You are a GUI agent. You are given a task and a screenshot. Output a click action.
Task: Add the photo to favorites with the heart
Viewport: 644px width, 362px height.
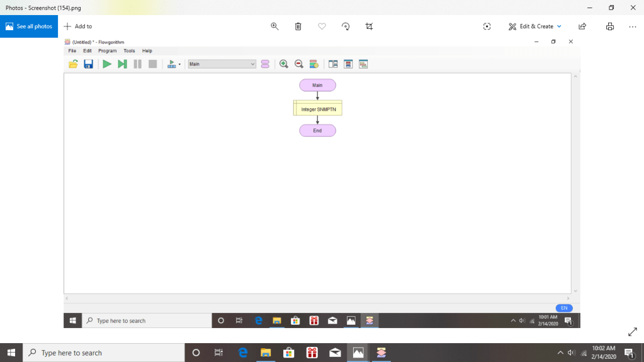(x=322, y=26)
